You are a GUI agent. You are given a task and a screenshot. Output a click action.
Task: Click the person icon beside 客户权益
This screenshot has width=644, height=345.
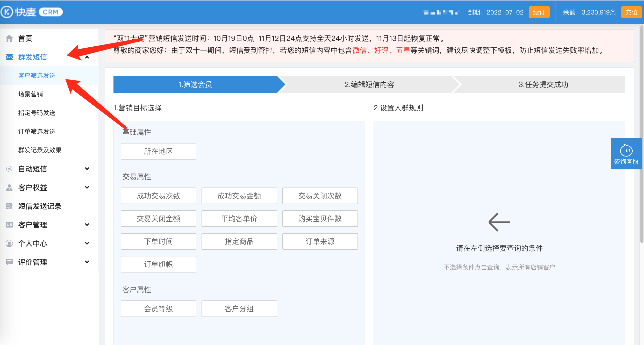click(x=9, y=188)
